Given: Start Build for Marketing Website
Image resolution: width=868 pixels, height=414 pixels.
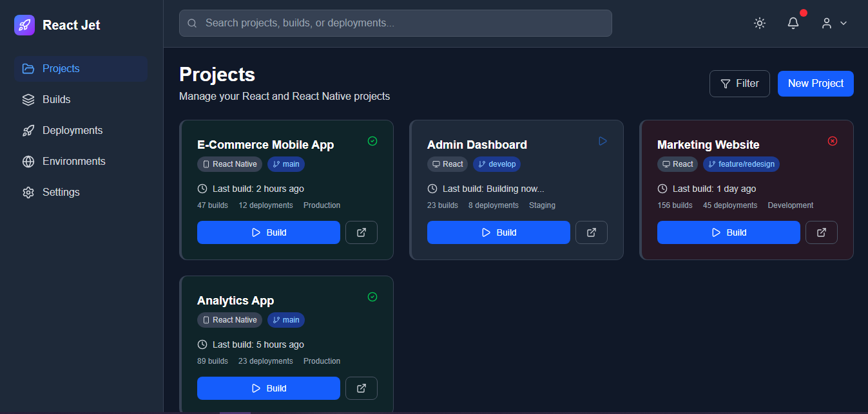Looking at the screenshot, I should pyautogui.click(x=729, y=232).
